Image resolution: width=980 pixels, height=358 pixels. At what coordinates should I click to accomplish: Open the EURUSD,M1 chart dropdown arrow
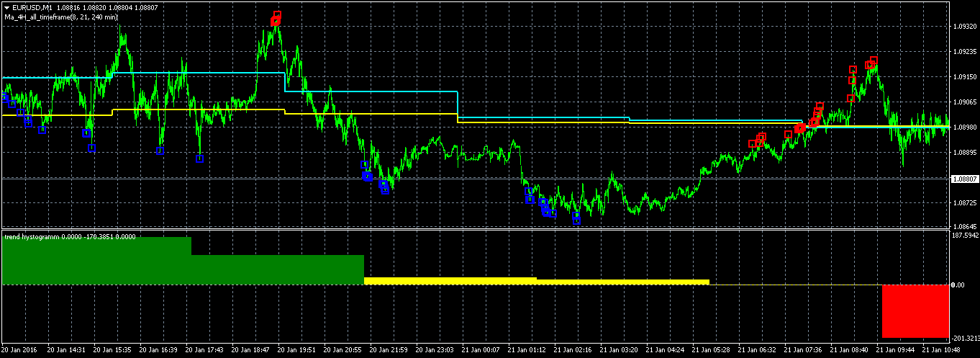pyautogui.click(x=6, y=7)
